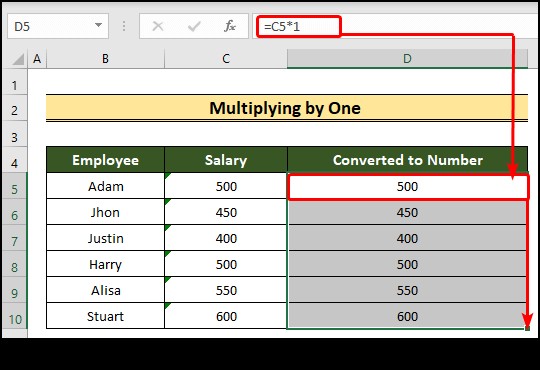Click the 'Converted to Number' header cell
This screenshot has width=540, height=370.
coord(407,160)
